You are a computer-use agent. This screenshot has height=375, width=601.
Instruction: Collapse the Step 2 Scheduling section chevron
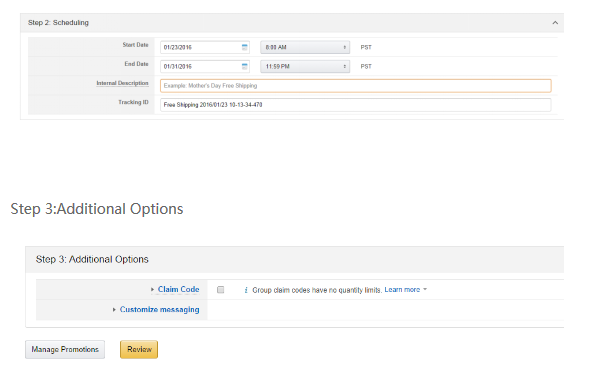tap(555, 23)
